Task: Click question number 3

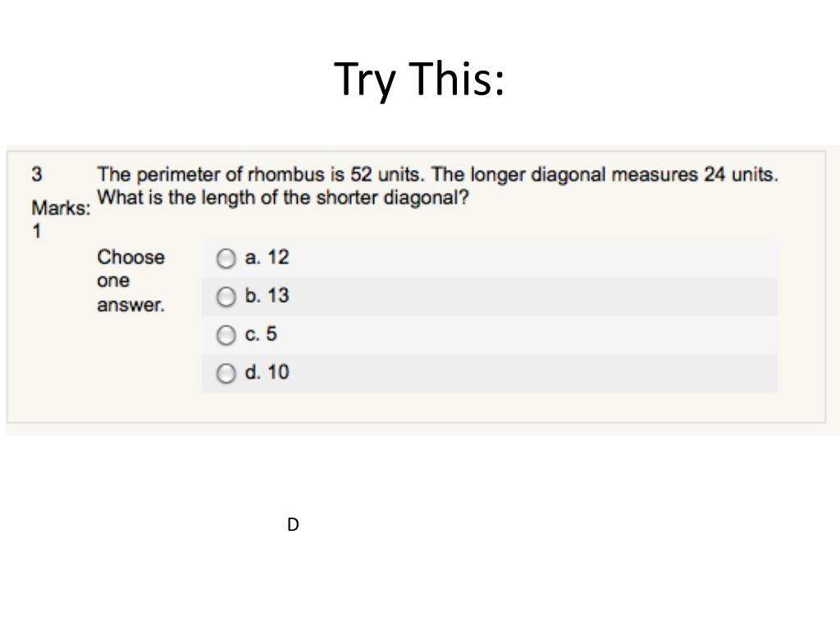Action: point(37,175)
